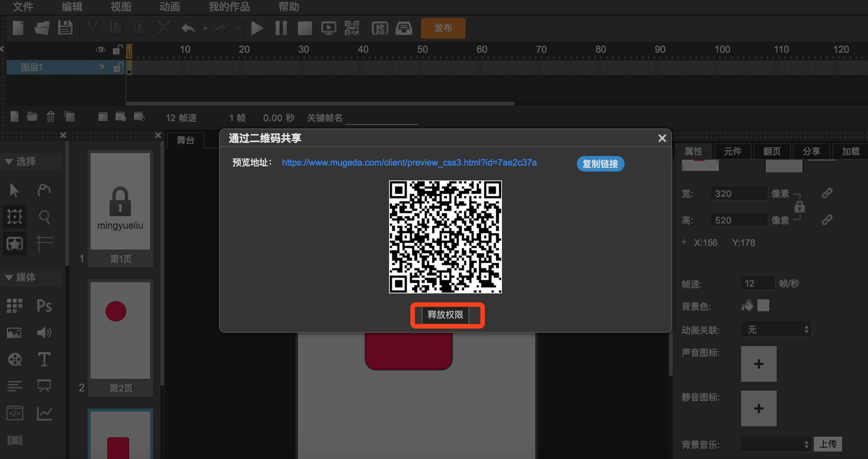Toggle visibility eye of 图层1
868x459 pixels.
coord(101,68)
